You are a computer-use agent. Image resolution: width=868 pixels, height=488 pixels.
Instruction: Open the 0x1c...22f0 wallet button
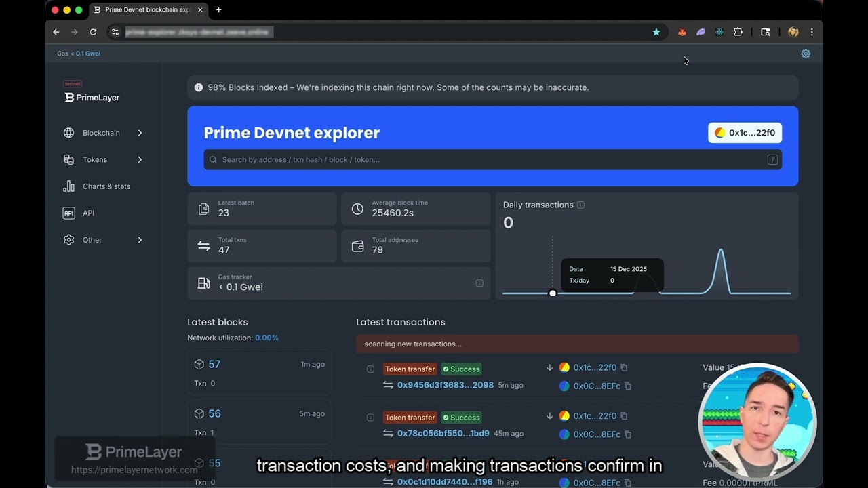745,133
